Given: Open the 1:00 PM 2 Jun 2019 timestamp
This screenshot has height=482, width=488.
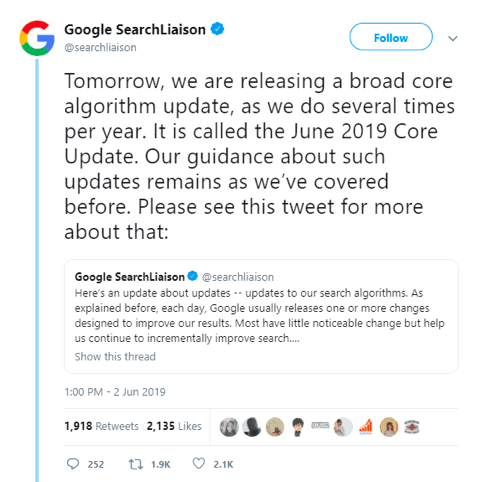Looking at the screenshot, I should point(115,392).
